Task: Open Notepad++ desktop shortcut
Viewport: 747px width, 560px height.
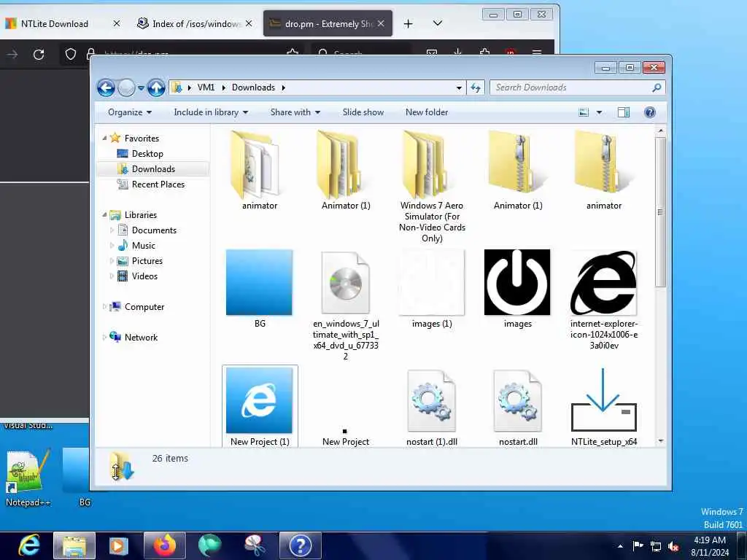Action: (x=28, y=478)
